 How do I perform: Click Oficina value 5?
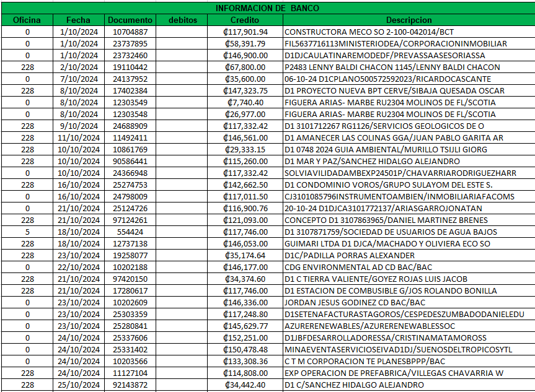coord(27,232)
